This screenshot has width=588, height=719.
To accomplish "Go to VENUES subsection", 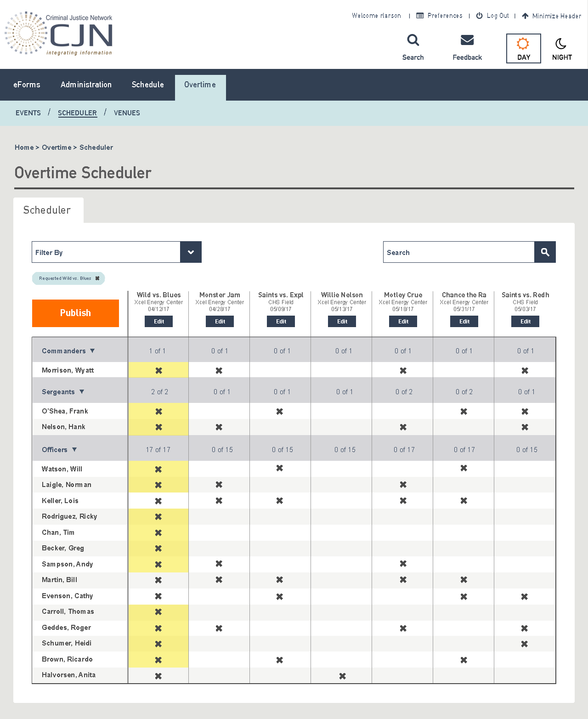I will pyautogui.click(x=127, y=113).
